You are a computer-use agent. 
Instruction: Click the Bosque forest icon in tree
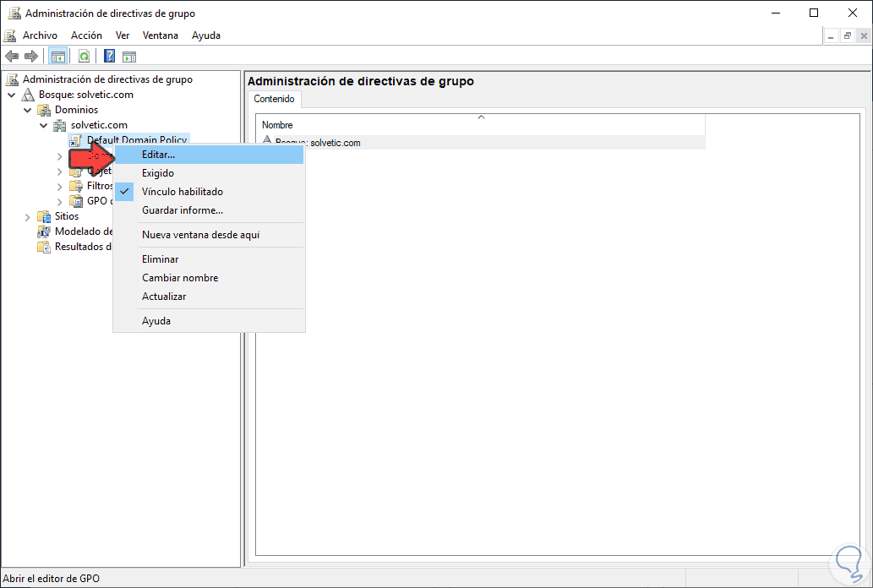tap(28, 95)
